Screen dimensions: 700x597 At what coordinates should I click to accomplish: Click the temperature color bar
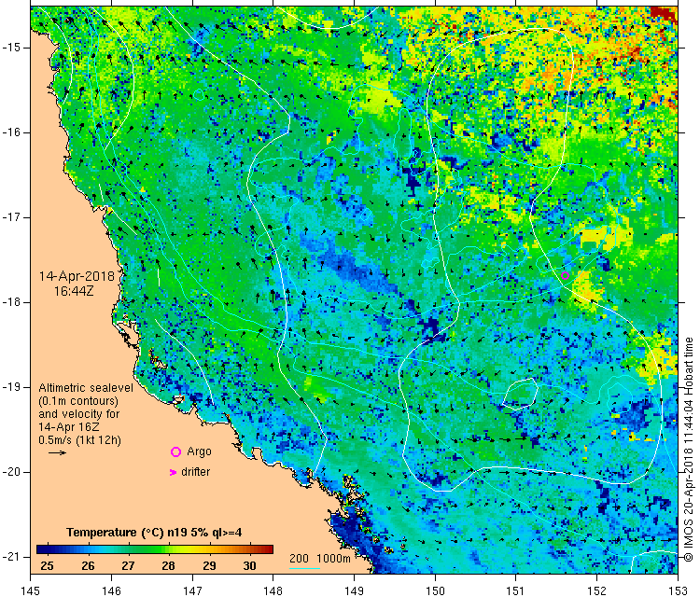pyautogui.click(x=154, y=549)
